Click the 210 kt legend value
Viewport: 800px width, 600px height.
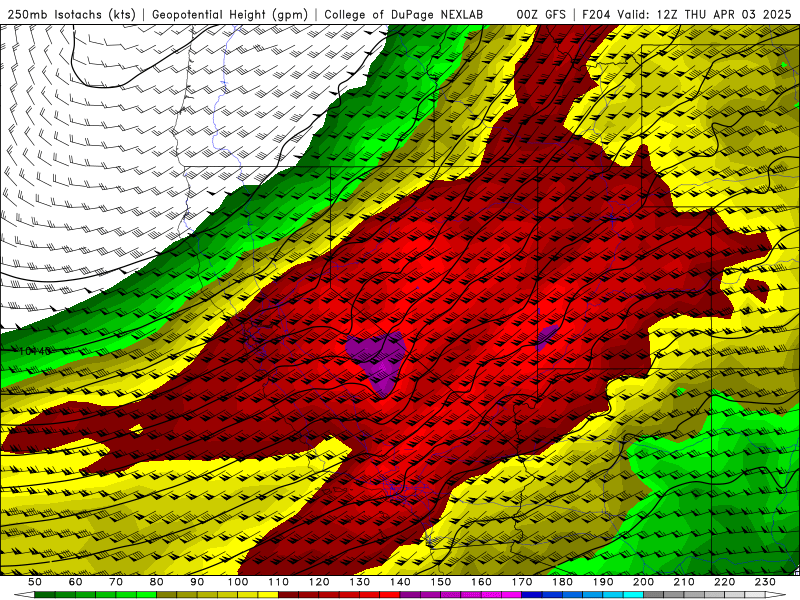(x=684, y=582)
